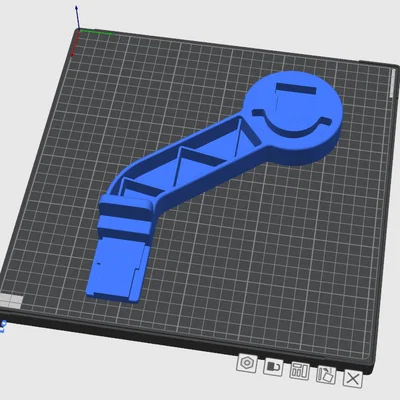The height and width of the screenshot is (400, 400).
Task: Remove plate with the X icon
Action: [353, 378]
